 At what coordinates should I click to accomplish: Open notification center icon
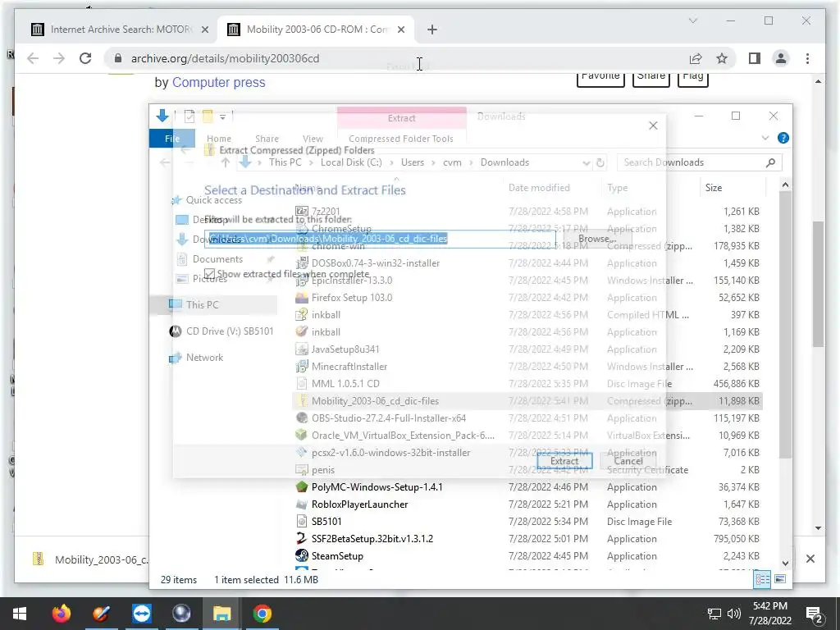[815, 614]
